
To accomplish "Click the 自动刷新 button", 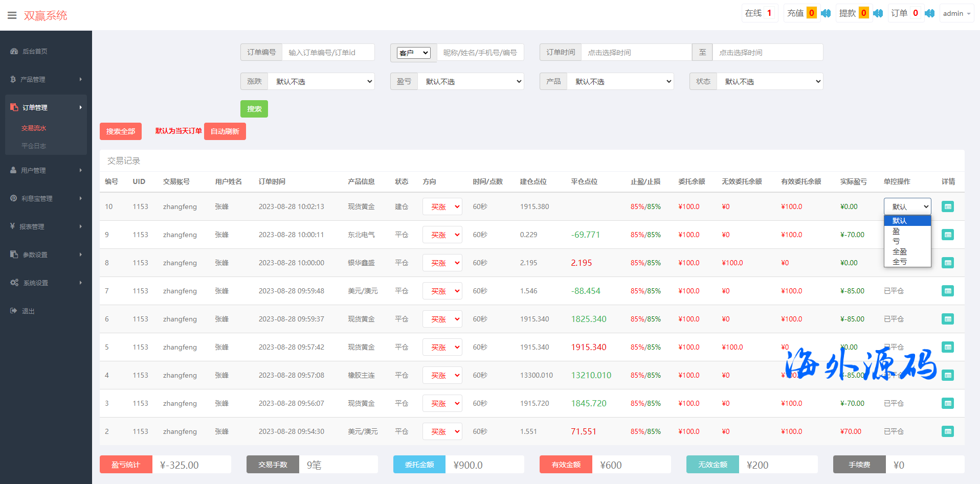I will [225, 131].
